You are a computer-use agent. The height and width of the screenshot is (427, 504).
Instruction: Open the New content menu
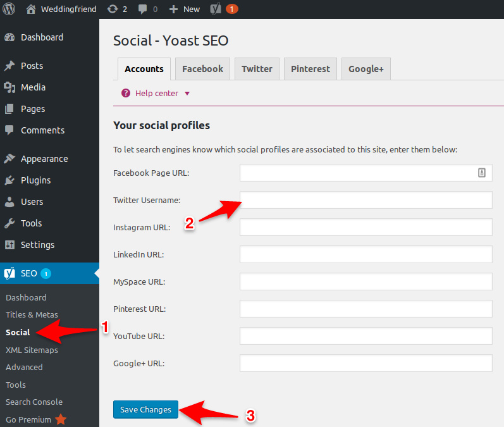point(185,9)
